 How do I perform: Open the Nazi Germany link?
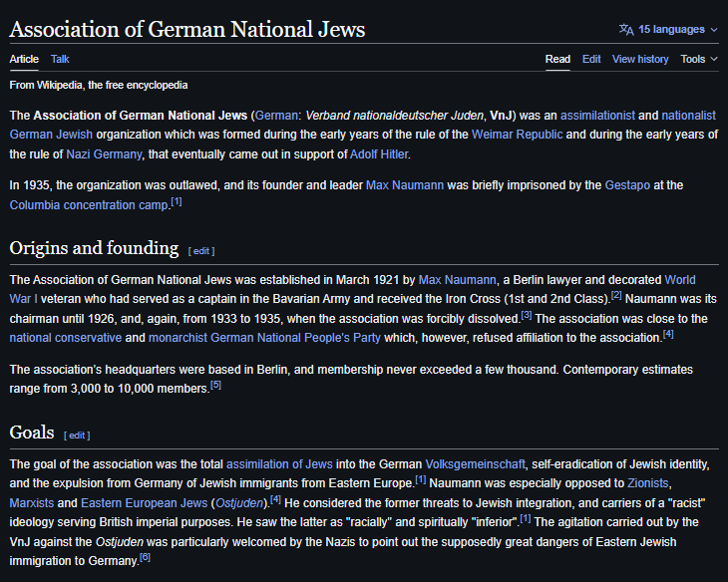point(104,154)
